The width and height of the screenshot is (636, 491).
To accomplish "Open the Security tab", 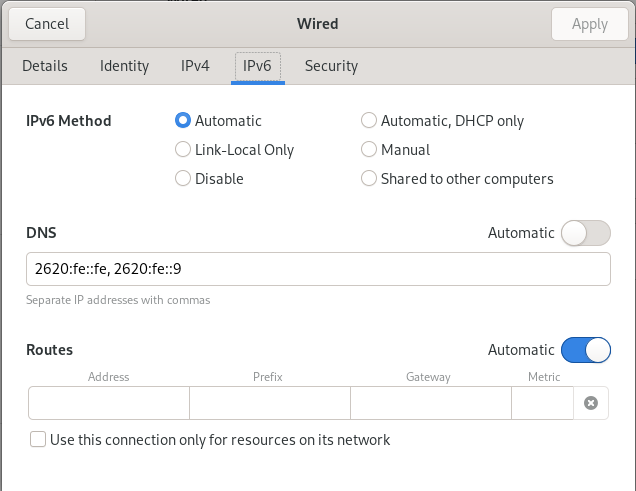I will point(331,66).
